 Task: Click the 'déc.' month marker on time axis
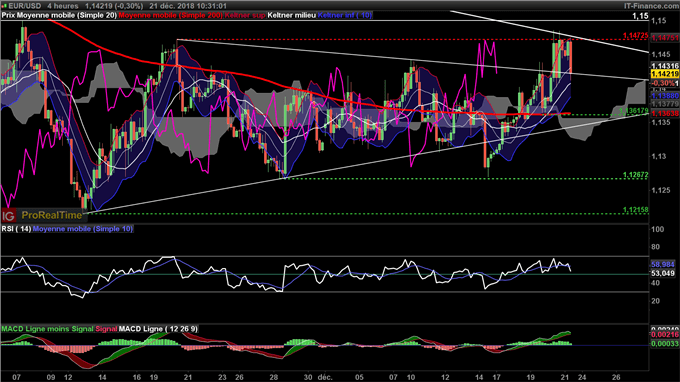pos(325,377)
